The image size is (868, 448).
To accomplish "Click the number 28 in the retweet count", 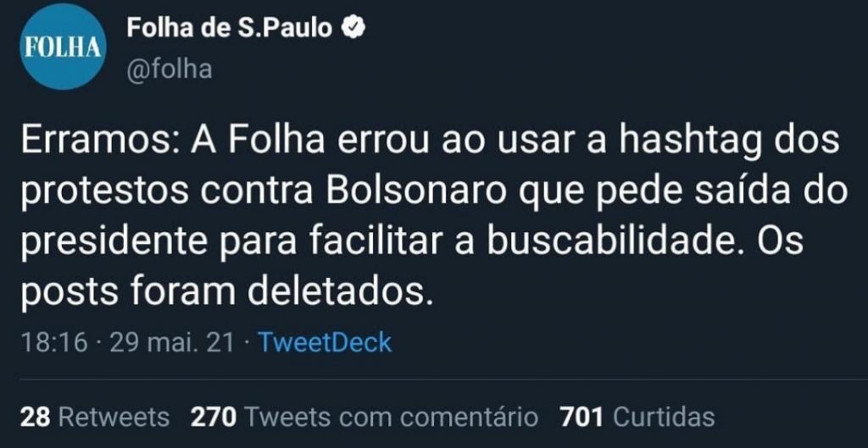I will [36, 417].
